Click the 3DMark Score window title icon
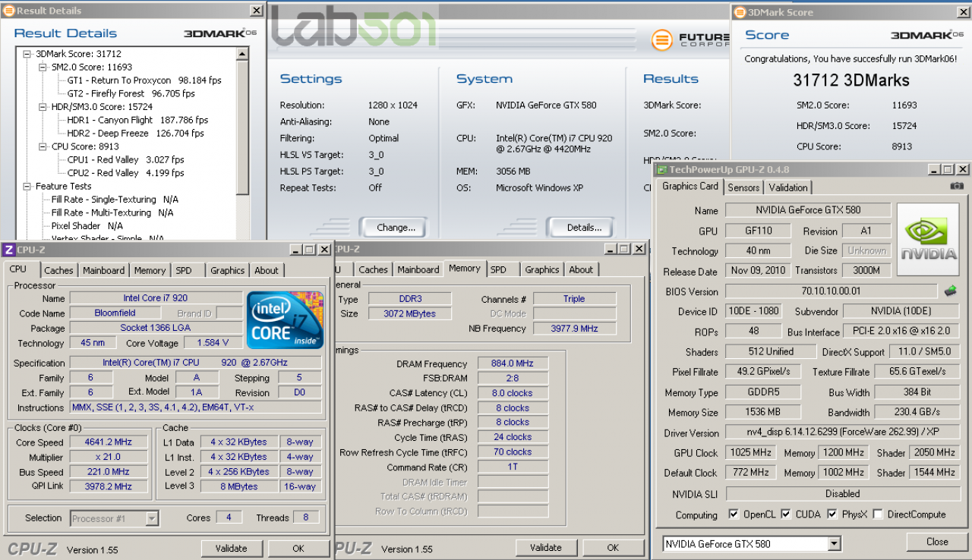This screenshot has width=972, height=560. coord(740,12)
